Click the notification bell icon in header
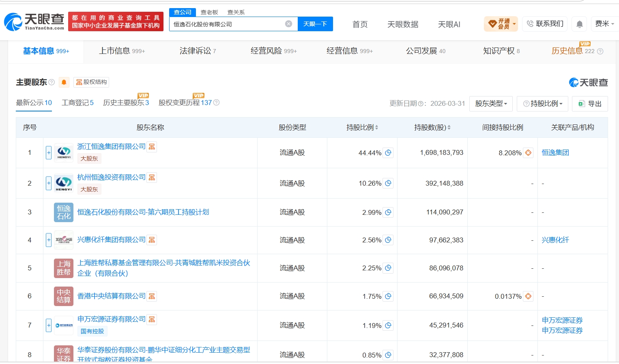 point(580,24)
